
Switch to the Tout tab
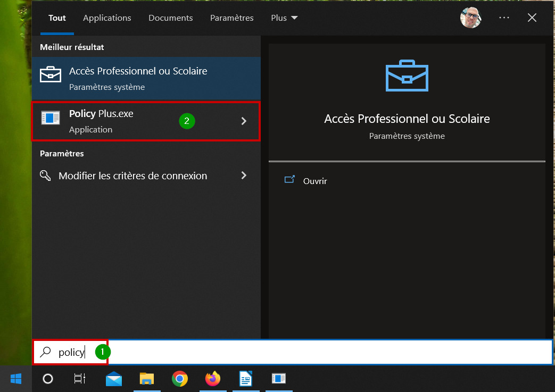pos(57,18)
